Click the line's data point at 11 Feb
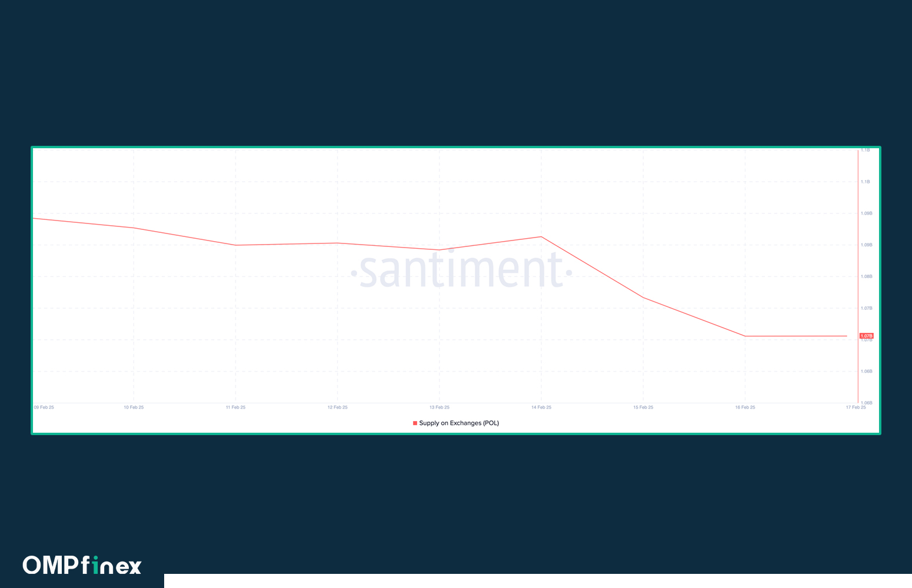This screenshot has height=588, width=912. tap(235, 245)
